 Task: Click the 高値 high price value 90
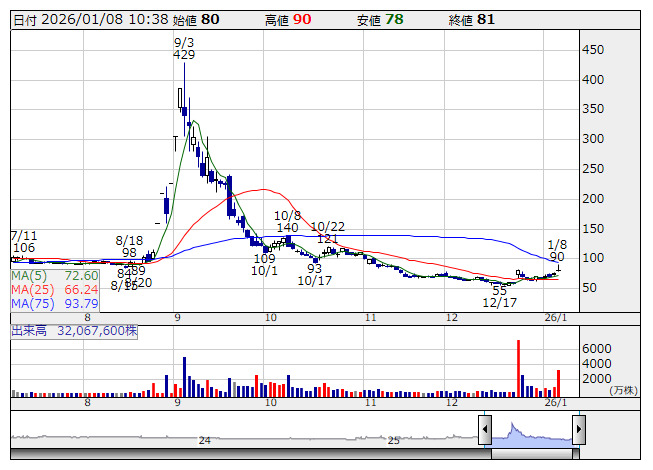(x=302, y=19)
